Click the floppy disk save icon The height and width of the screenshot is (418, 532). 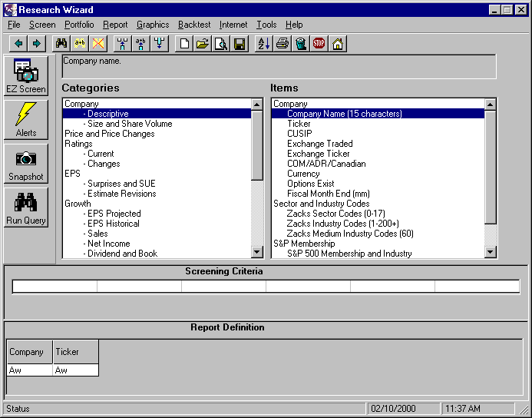240,44
